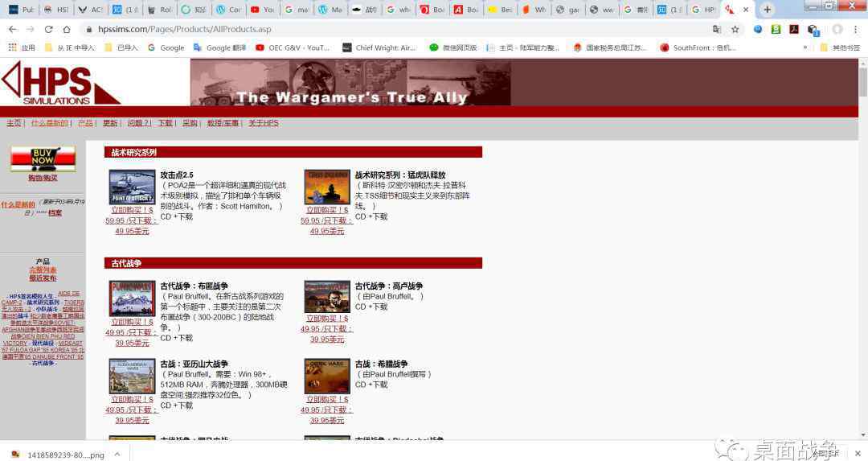Bookmark this page with the star icon

pos(735,30)
